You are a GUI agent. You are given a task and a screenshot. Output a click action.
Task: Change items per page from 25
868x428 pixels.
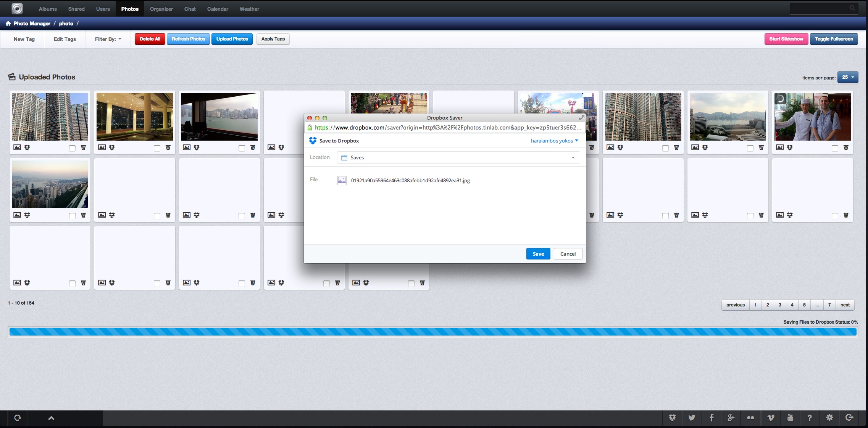point(848,77)
